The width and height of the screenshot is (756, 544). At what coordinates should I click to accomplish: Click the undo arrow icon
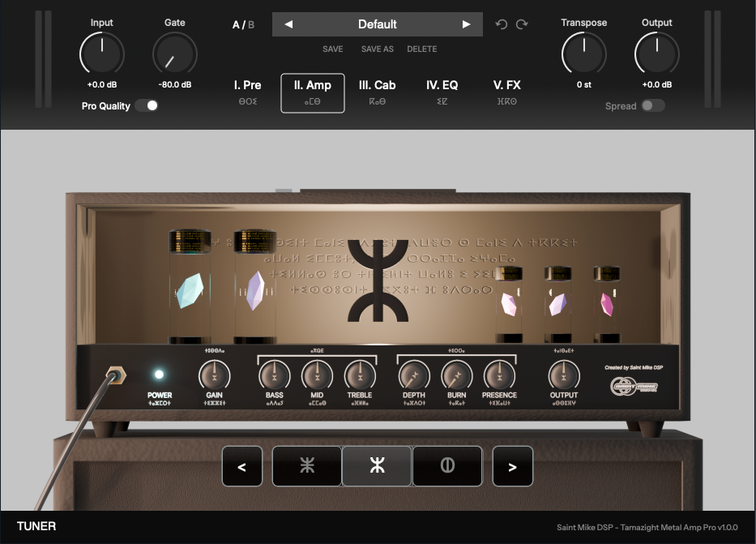(x=503, y=24)
